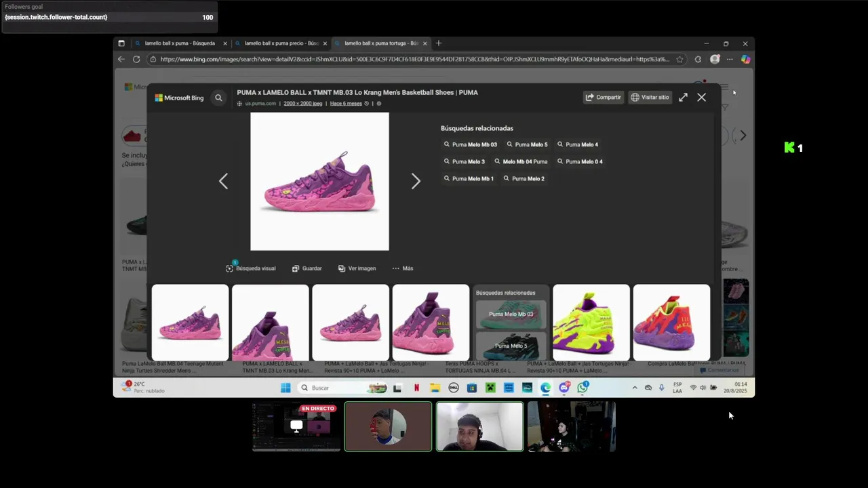Close the 'lamello ball x puma precio' tab
The image size is (868, 488).
coord(325,43)
